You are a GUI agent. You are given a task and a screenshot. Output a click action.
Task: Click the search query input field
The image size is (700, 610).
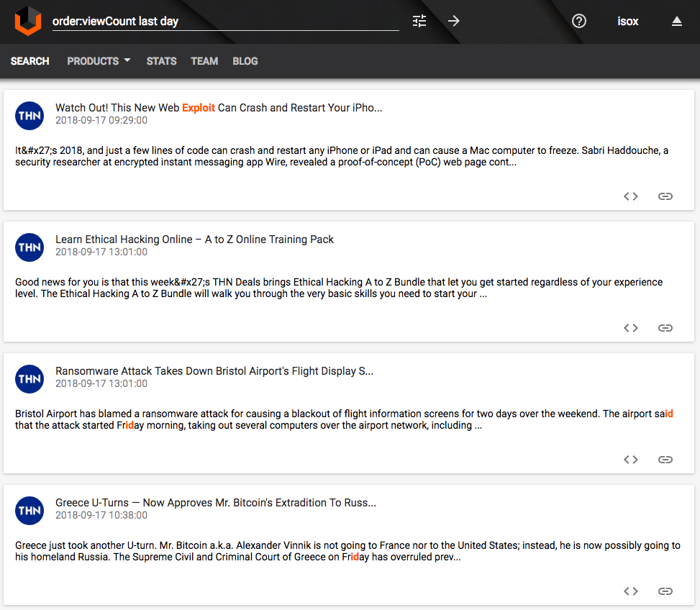[216, 22]
